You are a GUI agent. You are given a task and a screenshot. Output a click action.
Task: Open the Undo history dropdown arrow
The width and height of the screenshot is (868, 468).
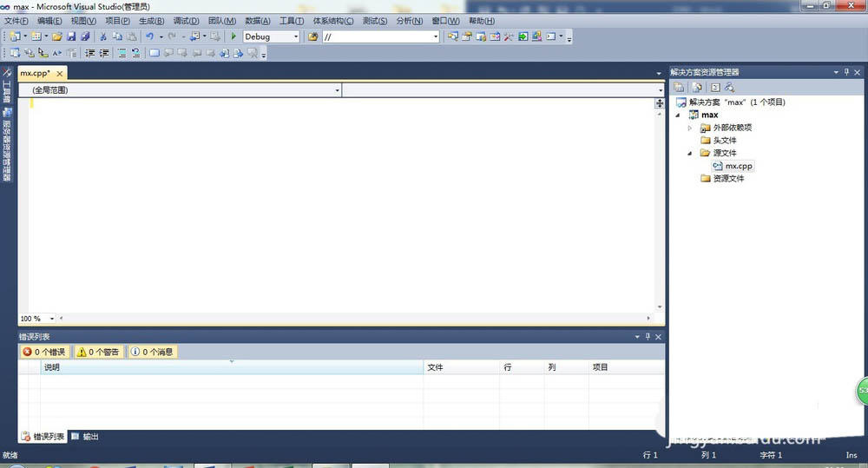pos(161,37)
